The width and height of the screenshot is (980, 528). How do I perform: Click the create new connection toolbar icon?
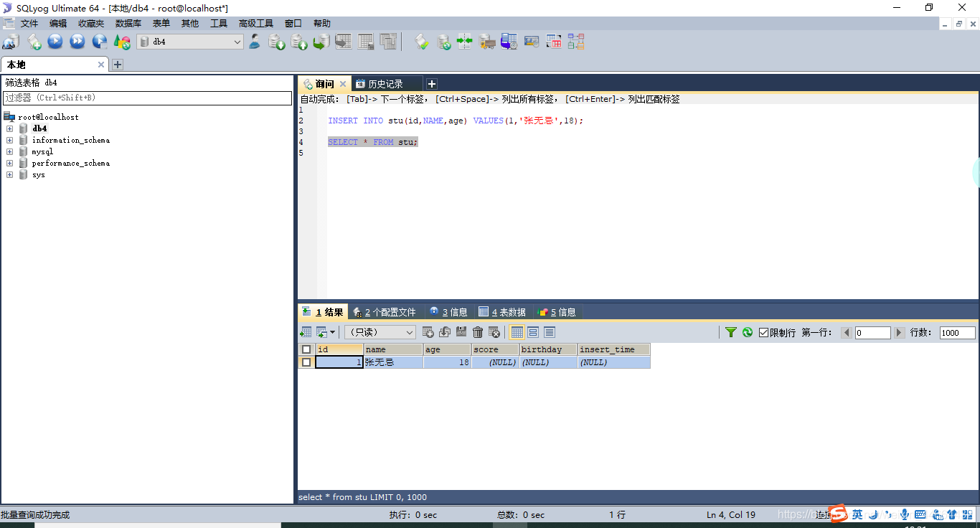[x=11, y=42]
